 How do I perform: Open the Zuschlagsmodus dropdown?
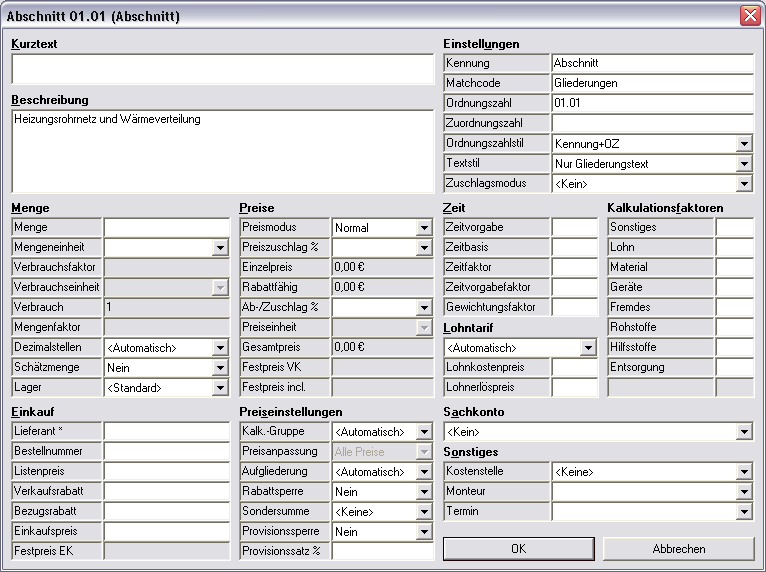[x=744, y=184]
